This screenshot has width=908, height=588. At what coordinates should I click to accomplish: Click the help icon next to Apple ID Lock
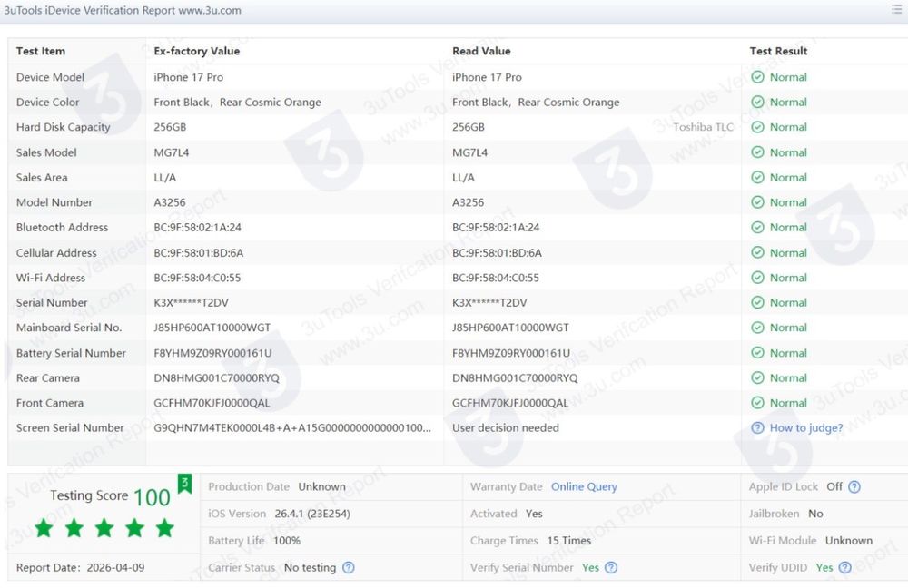pyautogui.click(x=854, y=486)
